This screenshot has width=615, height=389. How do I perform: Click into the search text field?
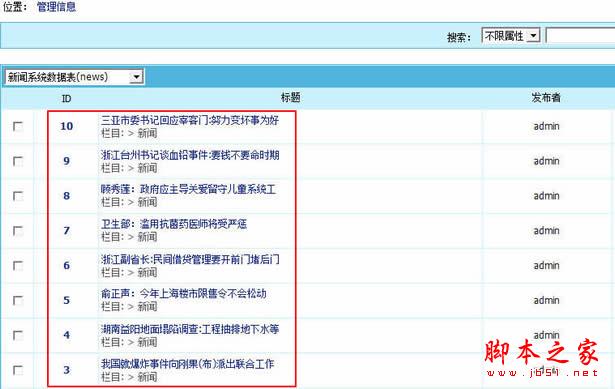[x=580, y=36]
